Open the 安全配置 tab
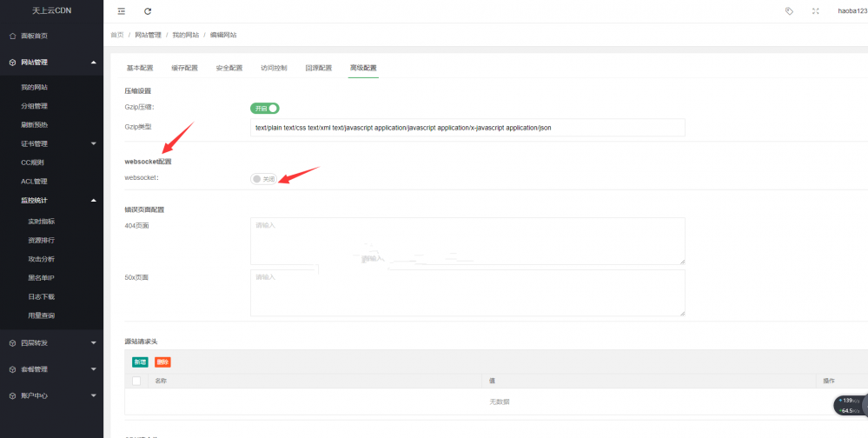 tap(229, 68)
